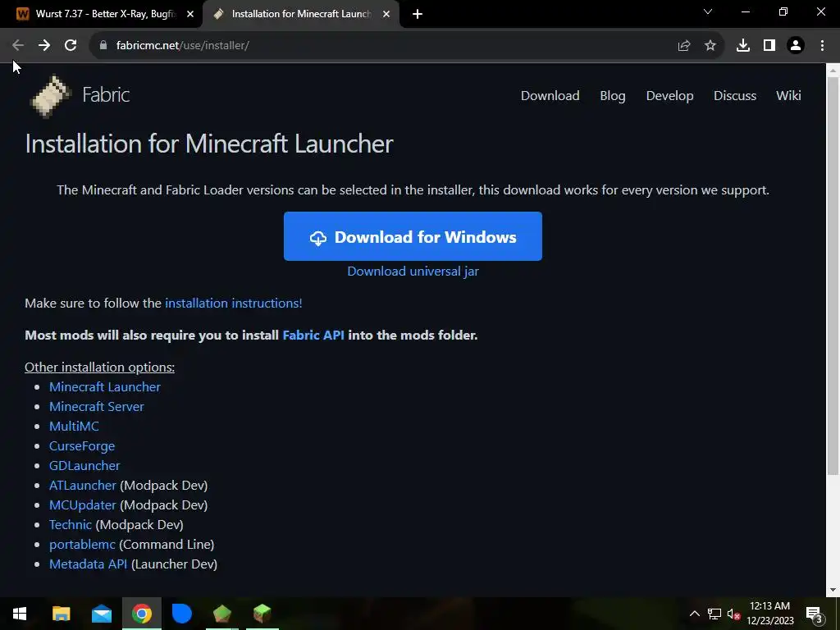This screenshot has width=840, height=630.
Task: Click the browser forward arrow
Action: pyautogui.click(x=44, y=46)
